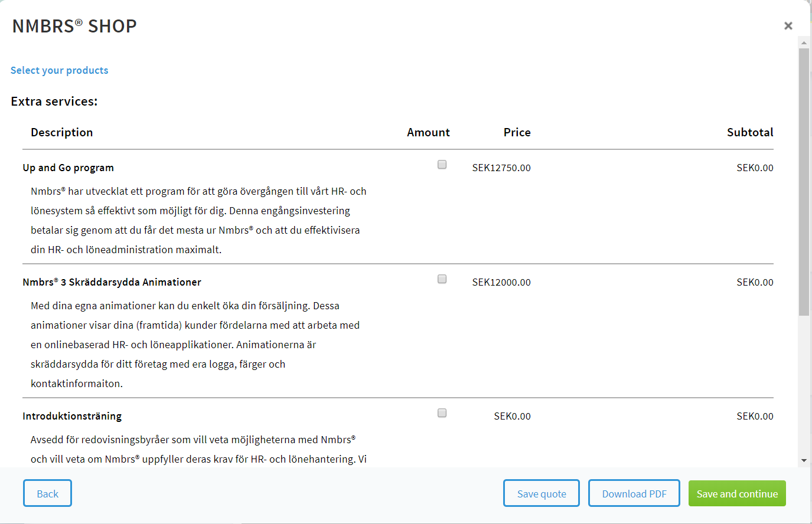This screenshot has height=524, width=812.
Task: Go back with the Back button
Action: [47, 493]
